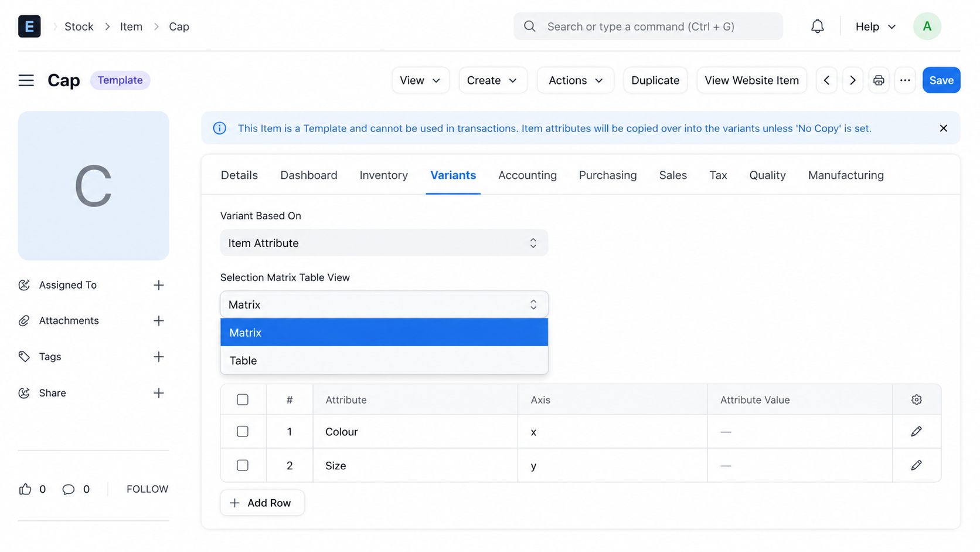This screenshot has width=980, height=552.
Task: Click View Website Item button
Action: pos(751,80)
